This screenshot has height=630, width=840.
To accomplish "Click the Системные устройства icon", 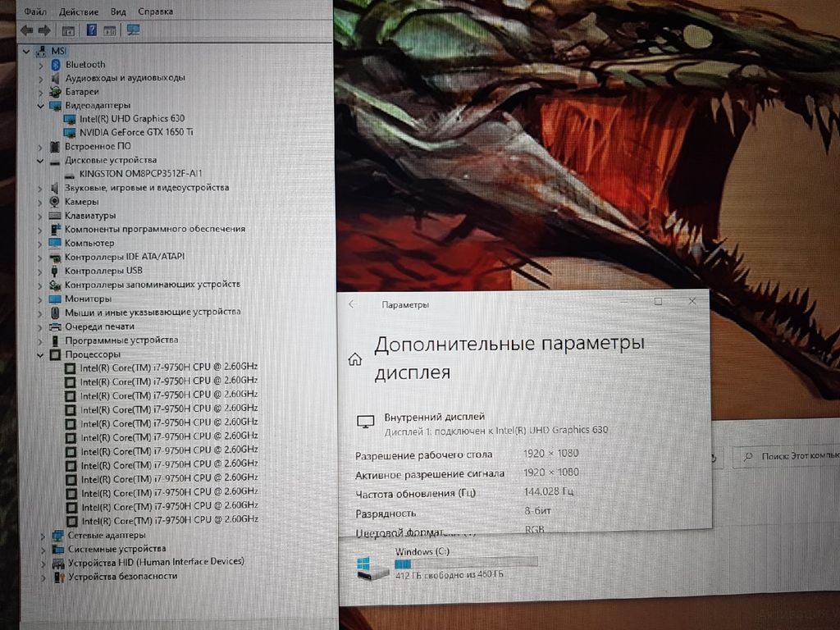I will point(58,549).
